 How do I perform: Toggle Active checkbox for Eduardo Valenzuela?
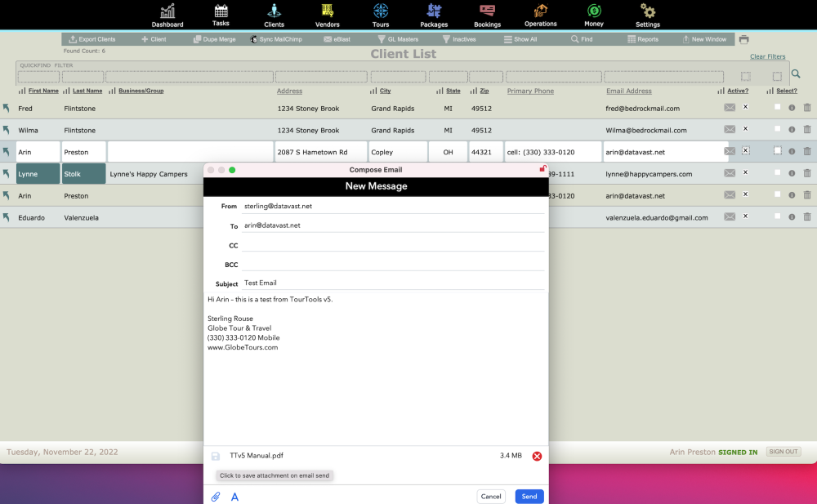point(745,216)
